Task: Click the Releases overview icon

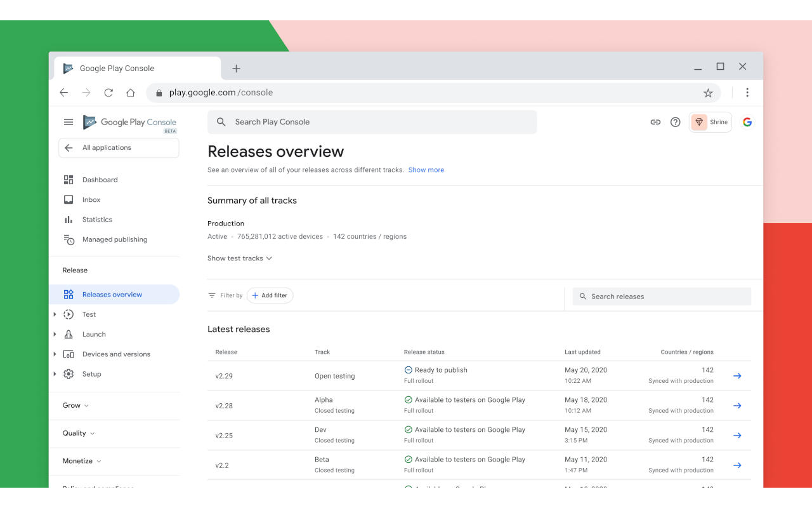Action: point(69,295)
